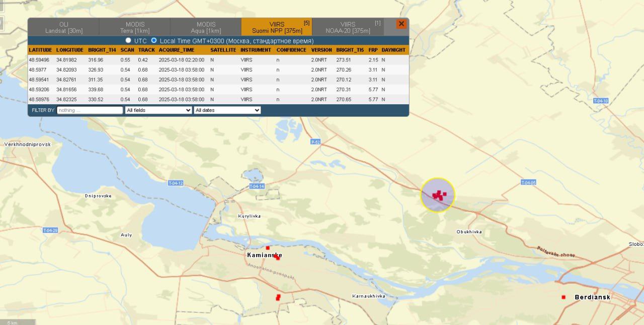Viewport: 644px width, 325px height.
Task: Select the first data row latitude 48.59496
Action: click(x=39, y=60)
